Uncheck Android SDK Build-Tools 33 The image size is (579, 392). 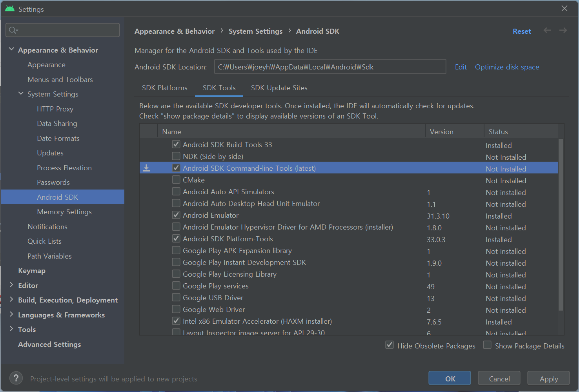pos(176,144)
